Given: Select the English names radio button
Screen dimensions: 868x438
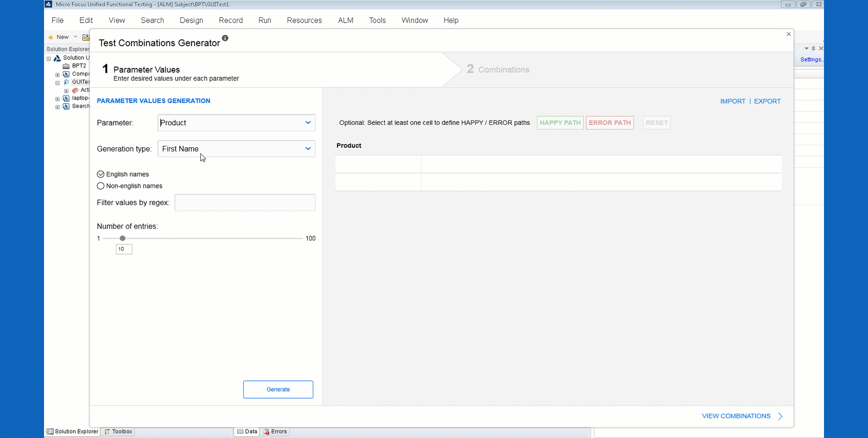Looking at the screenshot, I should 100,175.
